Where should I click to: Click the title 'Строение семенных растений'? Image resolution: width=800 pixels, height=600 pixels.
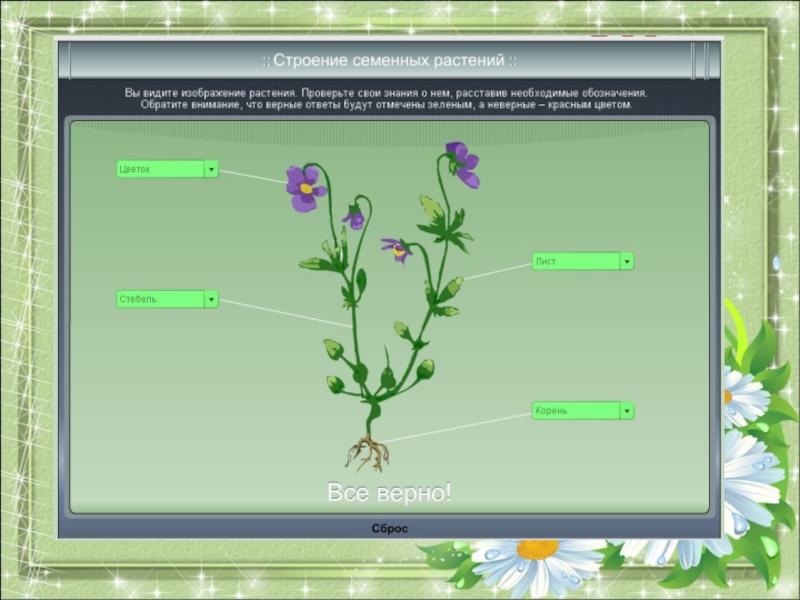pyautogui.click(x=390, y=60)
